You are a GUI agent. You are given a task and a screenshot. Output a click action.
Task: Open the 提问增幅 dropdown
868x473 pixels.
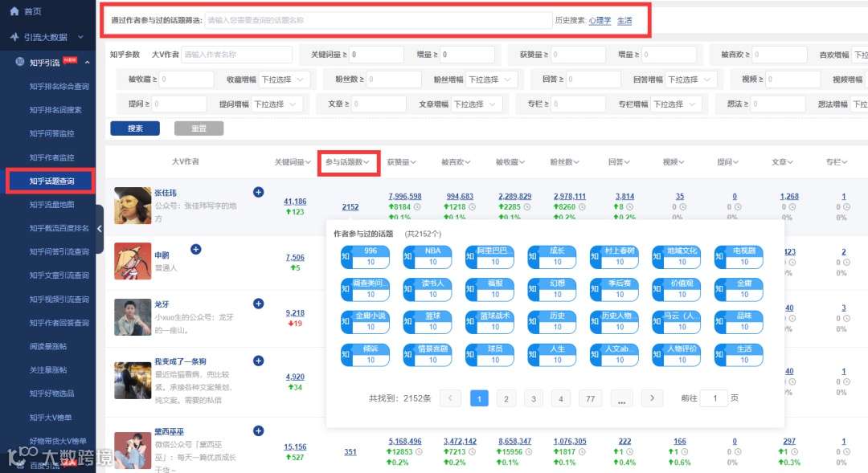tap(276, 104)
